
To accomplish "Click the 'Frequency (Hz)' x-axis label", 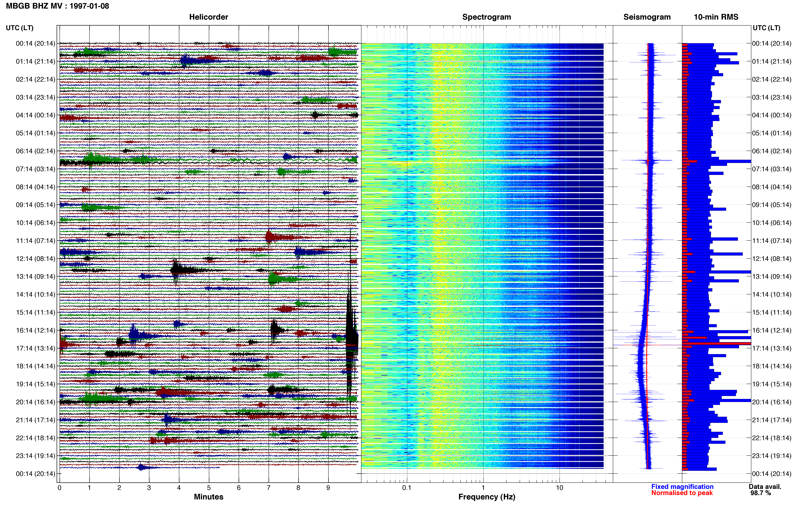I will 487,497.
